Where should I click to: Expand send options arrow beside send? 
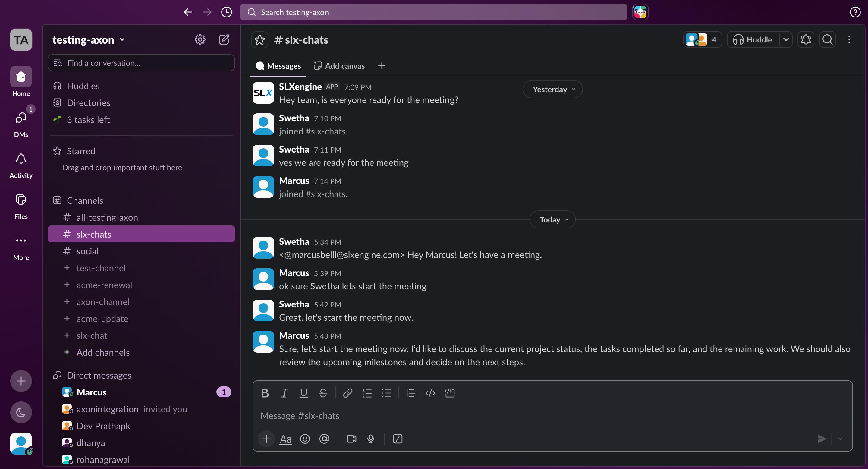840,439
